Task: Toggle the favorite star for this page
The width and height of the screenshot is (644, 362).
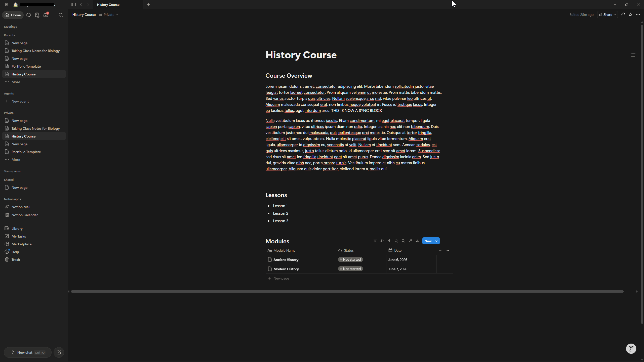Action: tap(630, 15)
